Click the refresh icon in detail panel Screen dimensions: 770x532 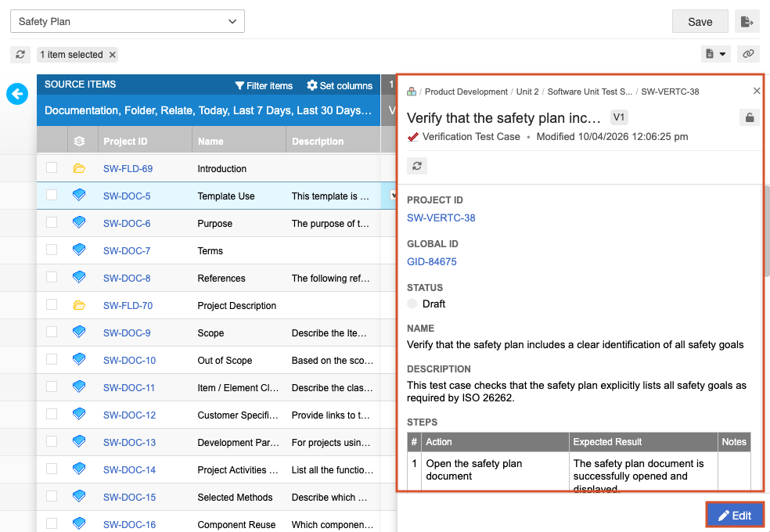[417, 166]
